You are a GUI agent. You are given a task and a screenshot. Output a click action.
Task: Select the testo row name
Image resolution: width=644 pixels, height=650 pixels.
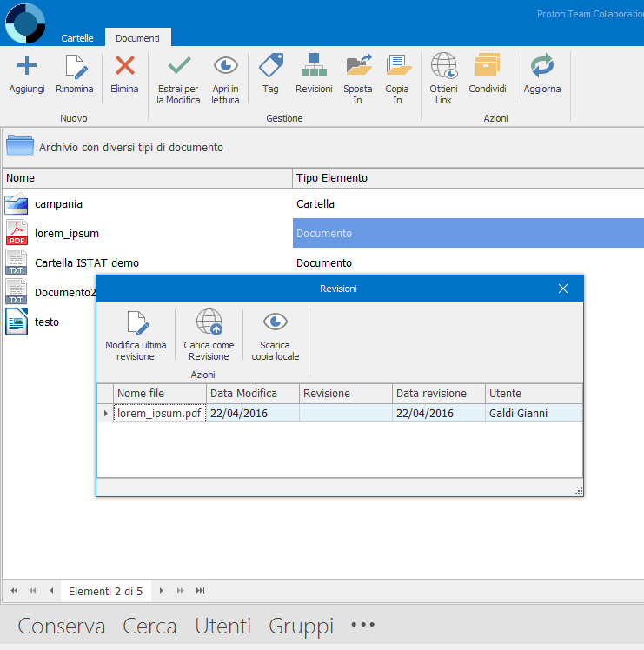(x=47, y=322)
